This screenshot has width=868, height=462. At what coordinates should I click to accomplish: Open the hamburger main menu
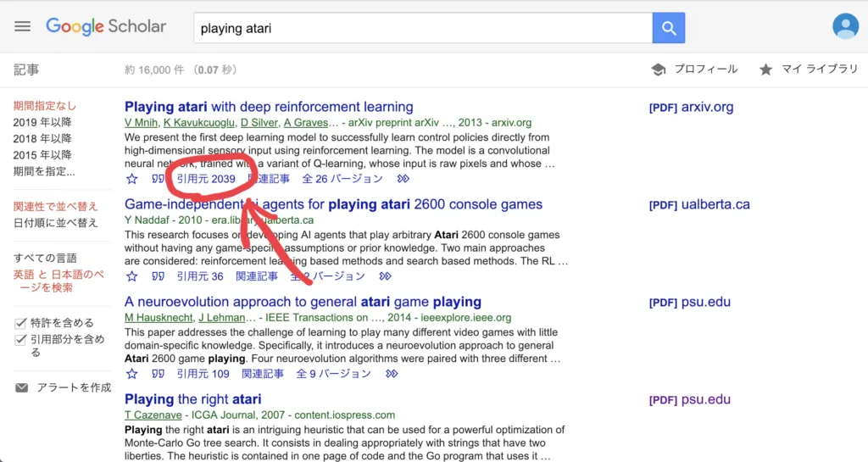point(23,26)
